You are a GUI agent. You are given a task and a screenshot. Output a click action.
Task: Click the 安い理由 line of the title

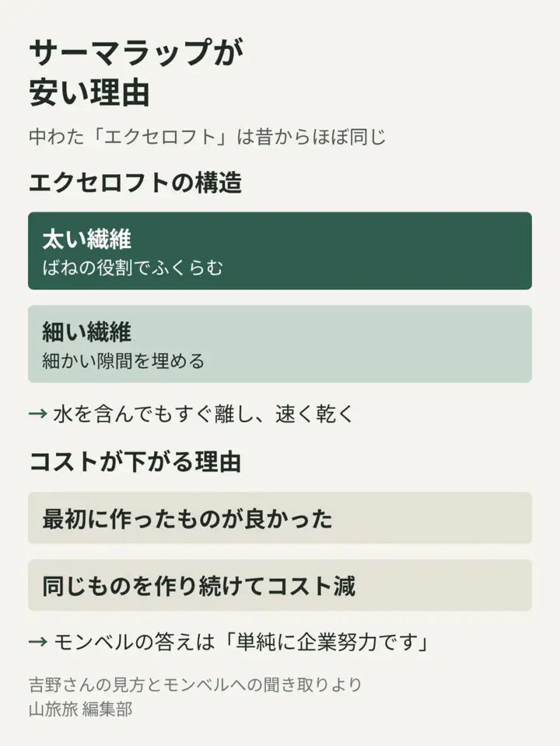(x=89, y=92)
